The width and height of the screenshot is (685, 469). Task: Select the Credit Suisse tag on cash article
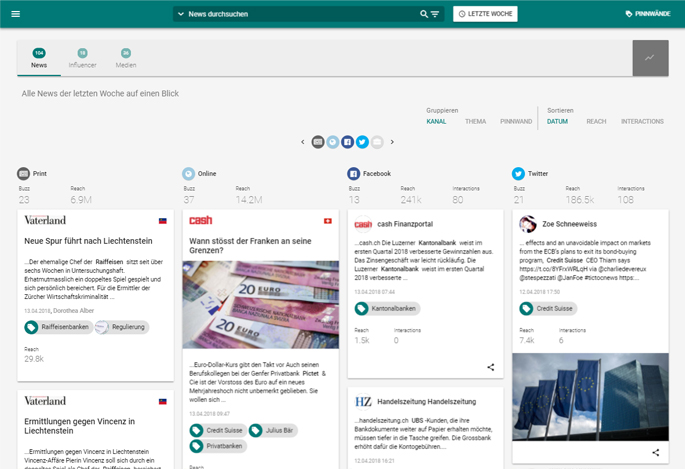(218, 430)
